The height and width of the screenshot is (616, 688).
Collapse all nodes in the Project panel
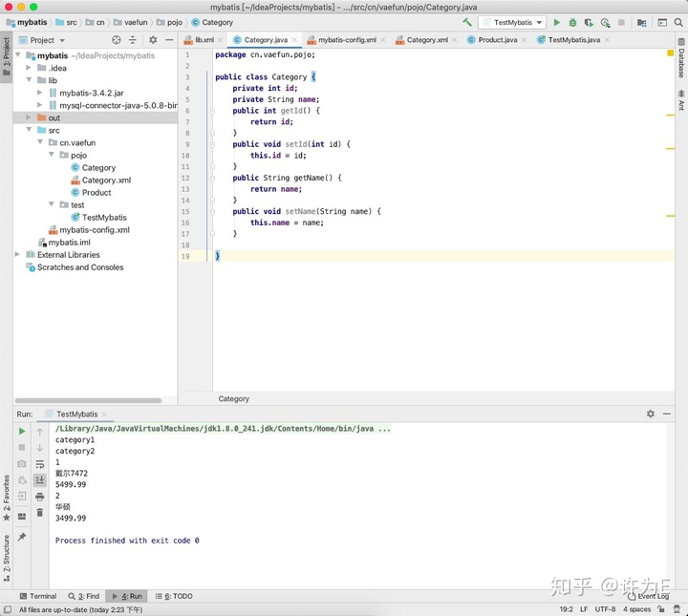133,40
